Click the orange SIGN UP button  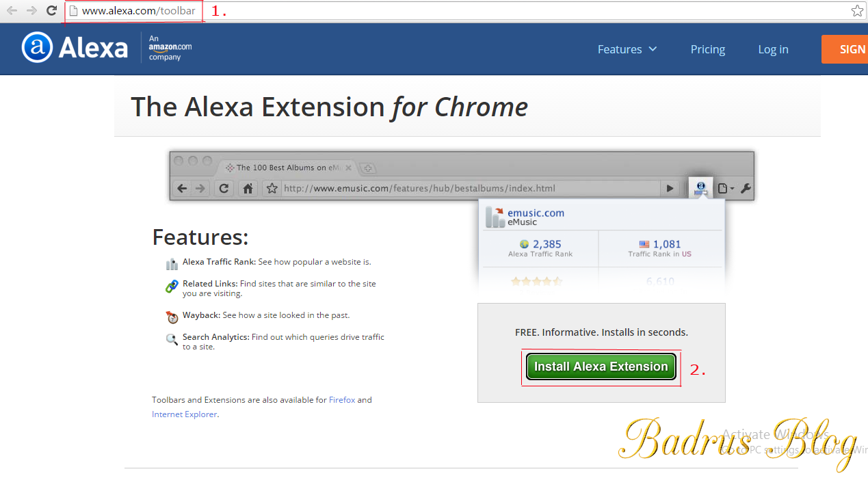848,49
